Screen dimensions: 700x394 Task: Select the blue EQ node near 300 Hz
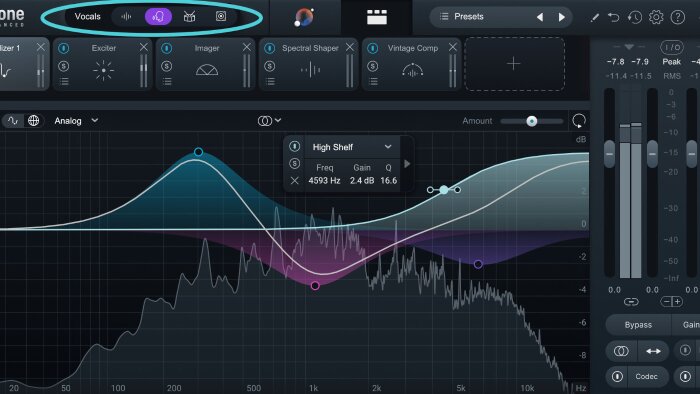[198, 152]
